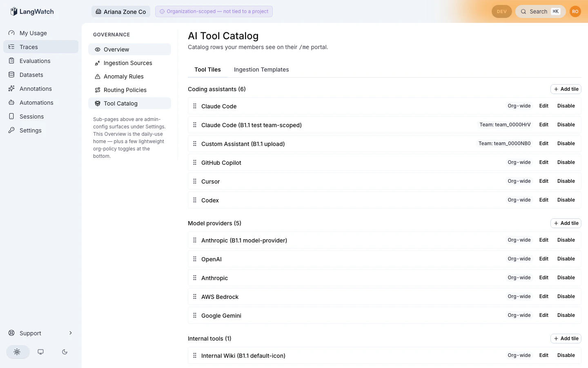Expand the Support submenu chevron

[x=71, y=333]
